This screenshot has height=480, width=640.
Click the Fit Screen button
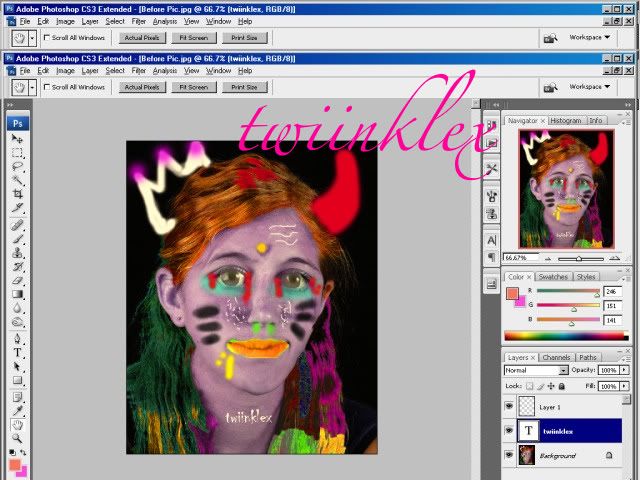click(193, 87)
